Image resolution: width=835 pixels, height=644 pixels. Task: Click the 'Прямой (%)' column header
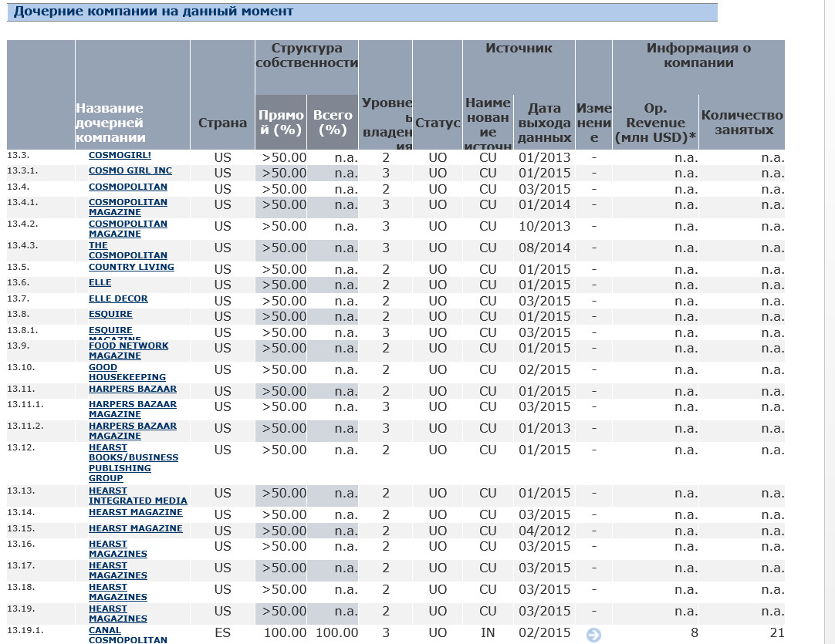coord(281,123)
